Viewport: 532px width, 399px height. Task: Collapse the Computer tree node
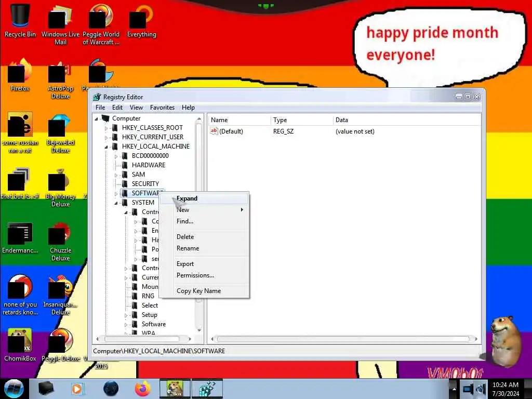pyautogui.click(x=96, y=119)
